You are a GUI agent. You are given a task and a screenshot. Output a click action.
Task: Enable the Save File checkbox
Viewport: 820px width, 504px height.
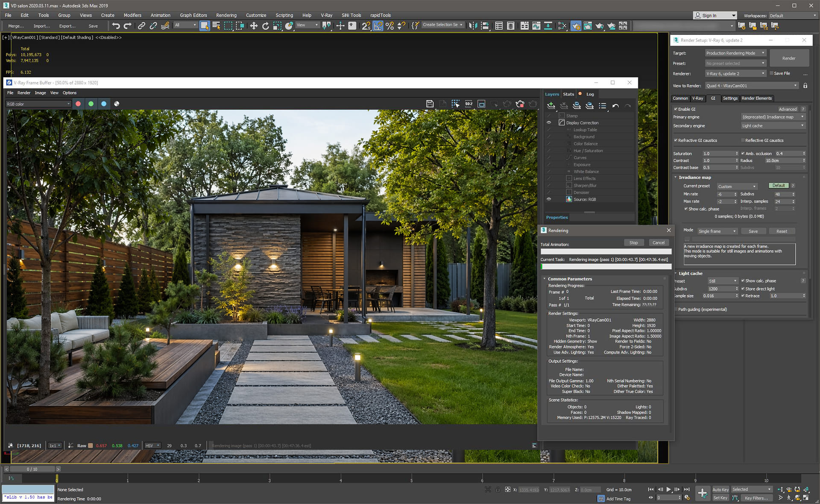coord(772,73)
